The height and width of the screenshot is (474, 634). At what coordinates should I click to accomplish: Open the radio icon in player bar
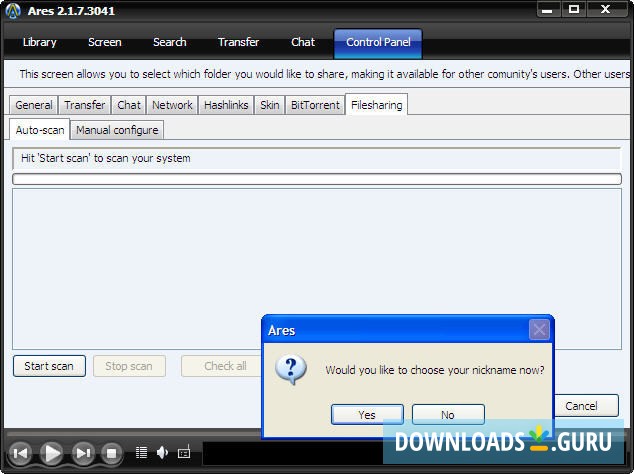coord(184,452)
